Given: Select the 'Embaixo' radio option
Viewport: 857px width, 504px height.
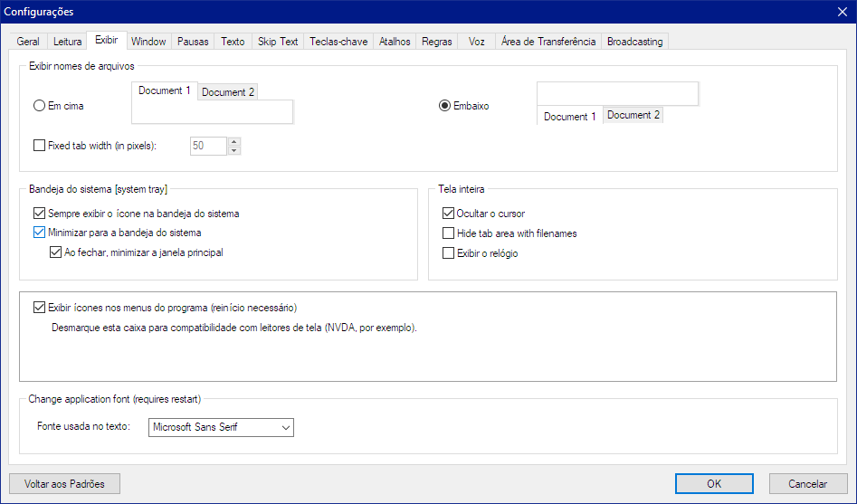Looking at the screenshot, I should (x=444, y=106).
